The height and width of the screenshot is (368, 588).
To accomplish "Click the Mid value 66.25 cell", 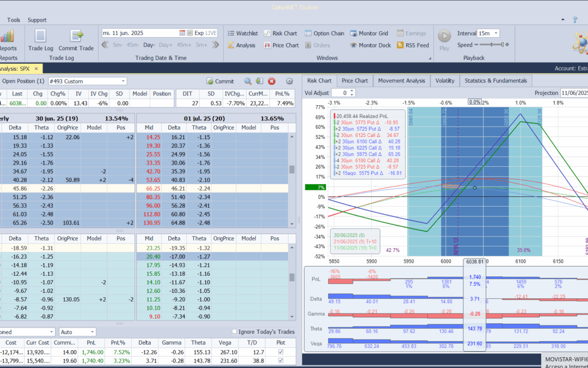I will tap(149, 189).
